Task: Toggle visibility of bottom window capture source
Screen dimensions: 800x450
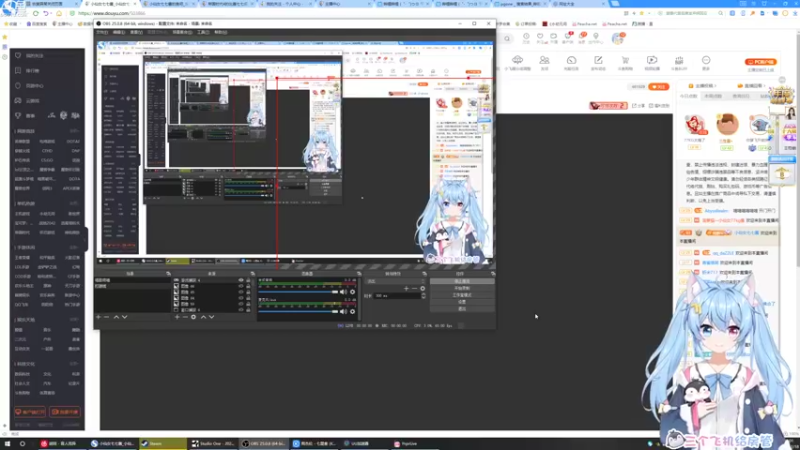Action: tap(241, 310)
